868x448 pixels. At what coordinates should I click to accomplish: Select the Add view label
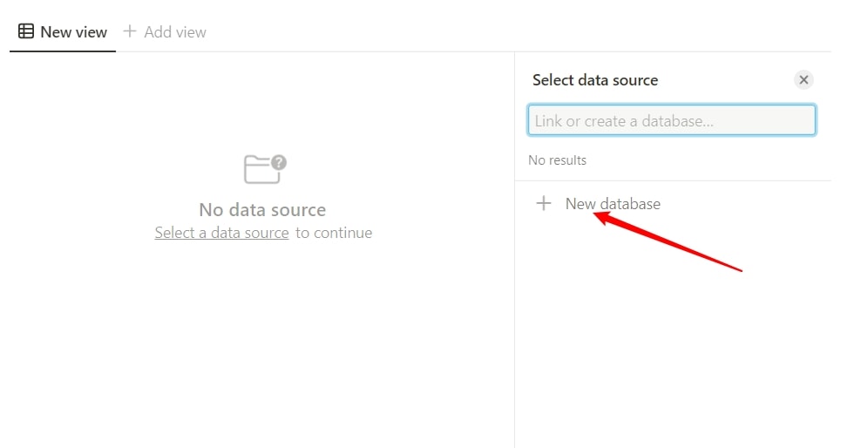[175, 32]
